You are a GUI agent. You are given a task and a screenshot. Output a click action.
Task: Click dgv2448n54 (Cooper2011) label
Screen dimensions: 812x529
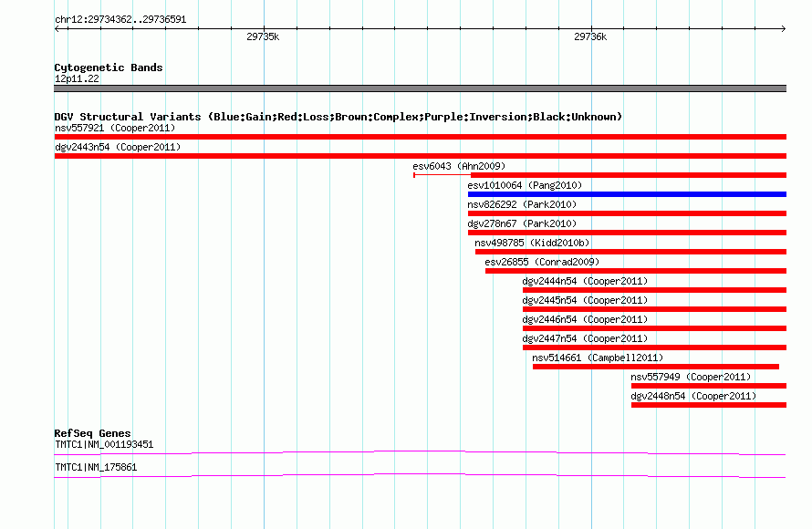[693, 396]
